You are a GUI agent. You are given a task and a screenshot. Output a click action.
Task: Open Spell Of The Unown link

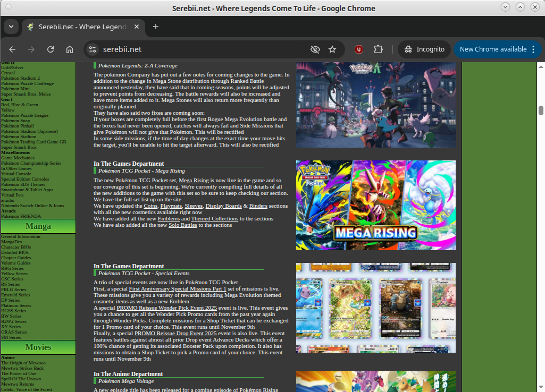(21, 379)
